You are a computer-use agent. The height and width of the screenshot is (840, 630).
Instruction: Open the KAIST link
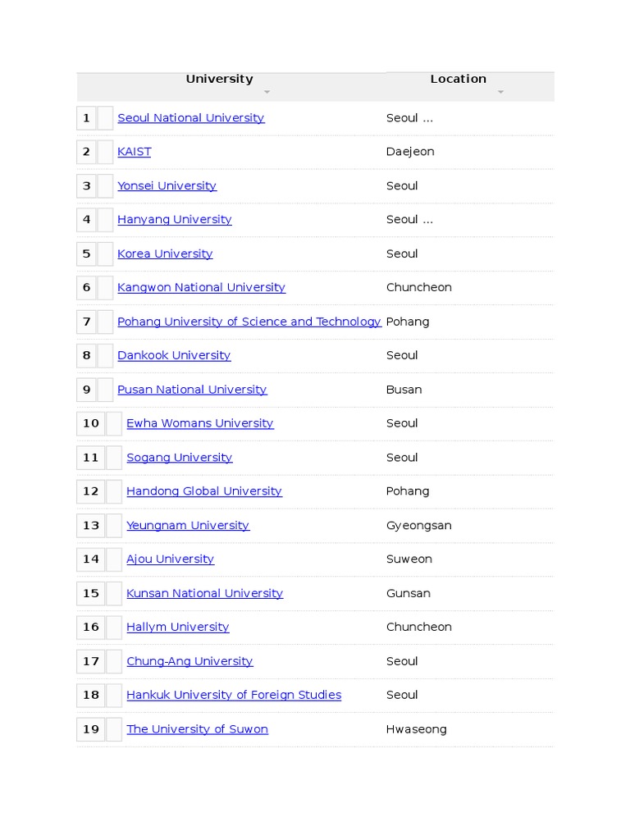coord(134,152)
